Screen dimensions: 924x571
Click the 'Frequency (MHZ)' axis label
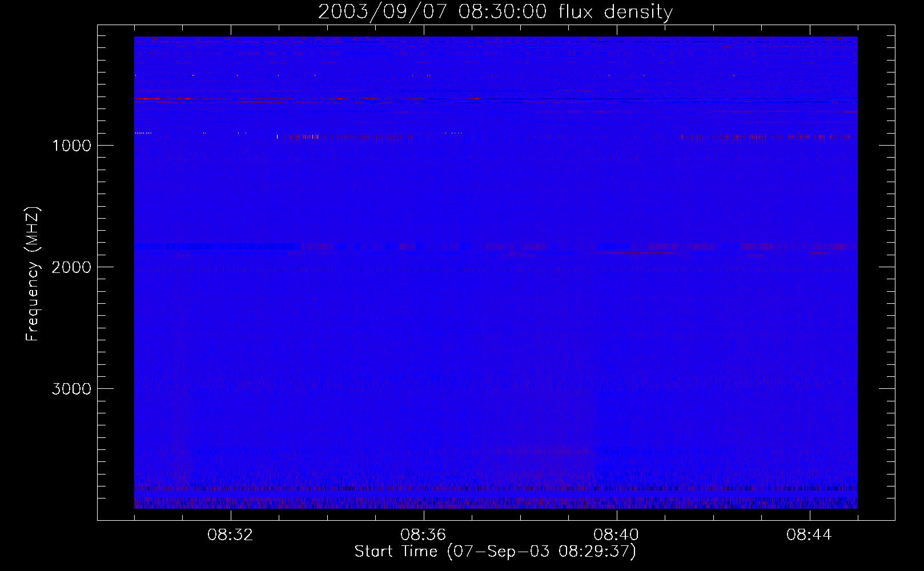[33, 274]
